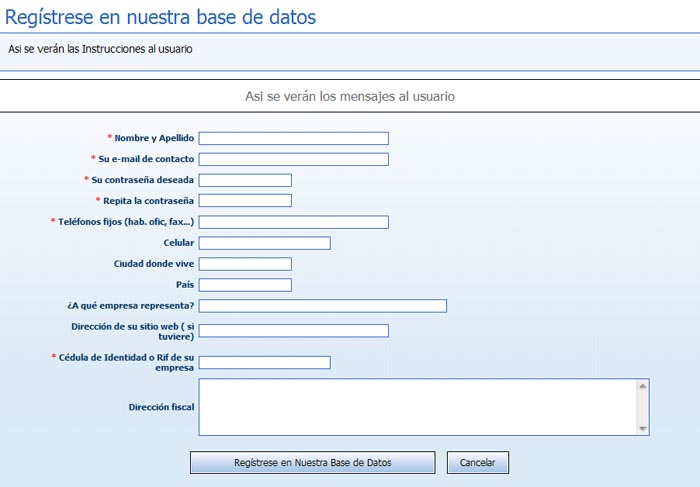Click the Cédula de Identidad o Rif field
The width and height of the screenshot is (700, 487).
[x=264, y=362]
